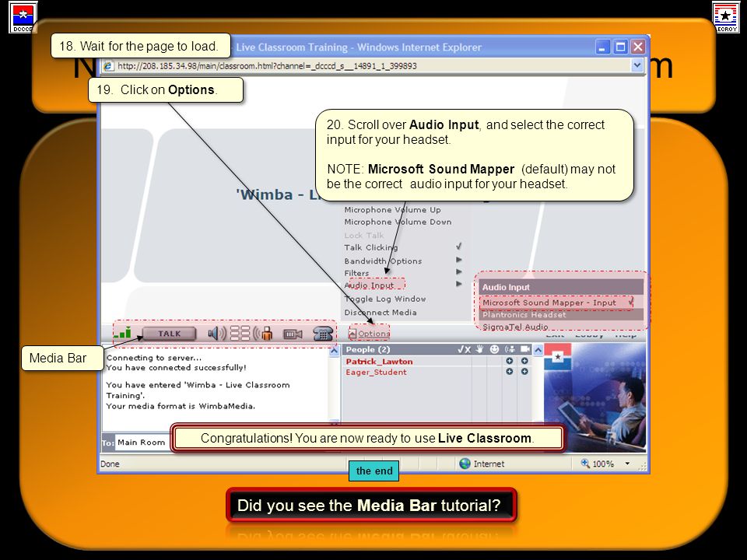Choose Microphone Volume Down from Options menu

[398, 222]
